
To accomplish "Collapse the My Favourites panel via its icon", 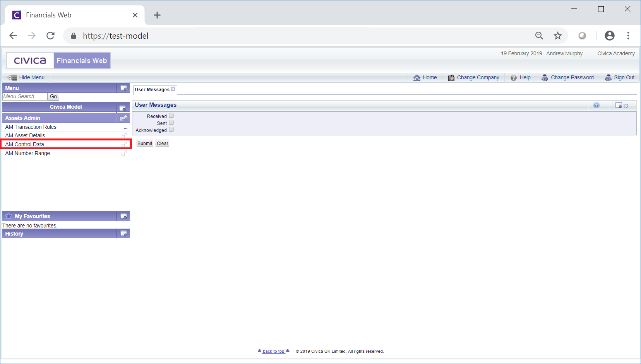I will pos(123,216).
